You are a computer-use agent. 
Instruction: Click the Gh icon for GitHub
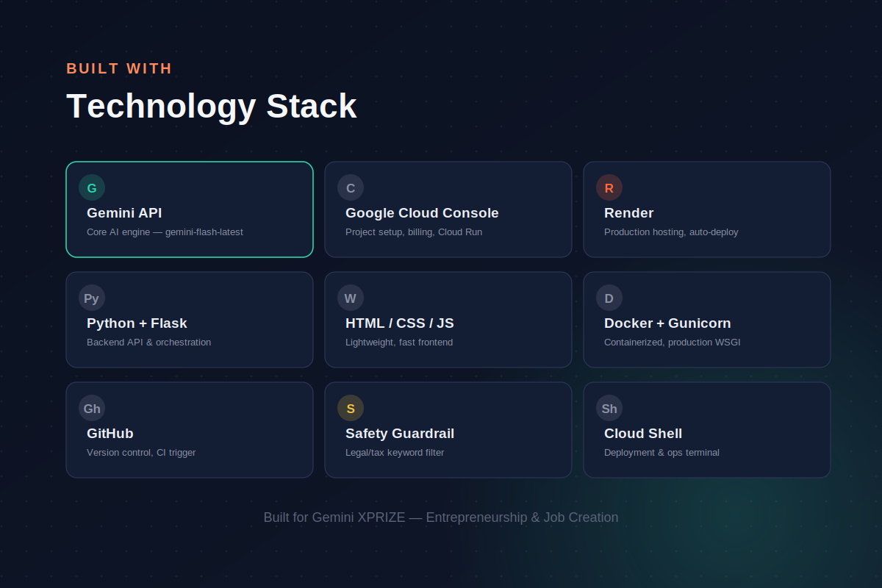click(x=92, y=408)
